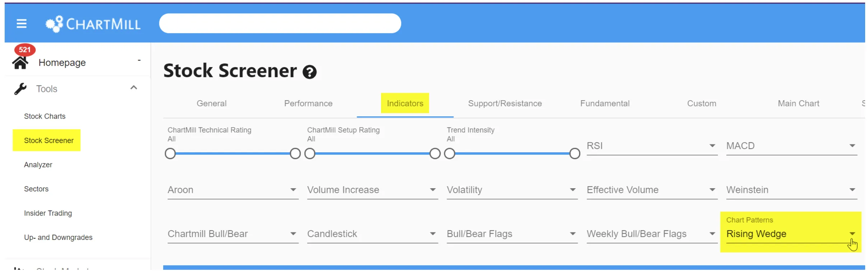Open the Analyzer tool link
This screenshot has width=868, height=273.
click(x=38, y=165)
